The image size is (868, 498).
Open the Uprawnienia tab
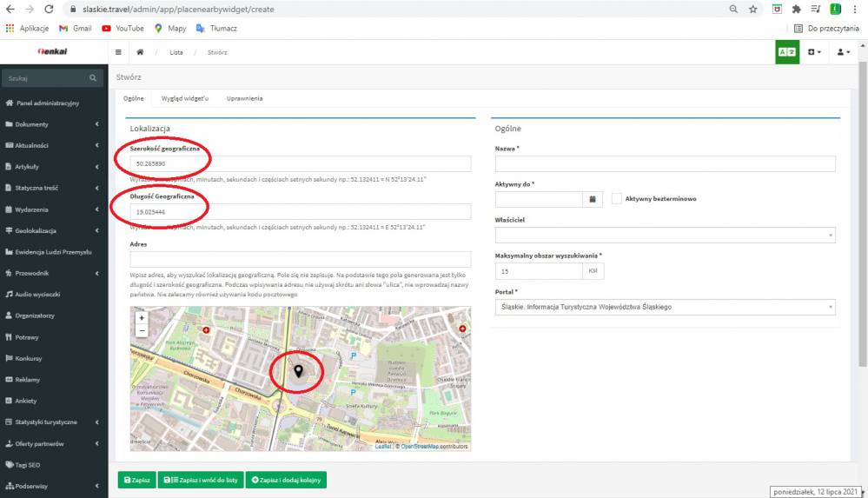tap(244, 99)
